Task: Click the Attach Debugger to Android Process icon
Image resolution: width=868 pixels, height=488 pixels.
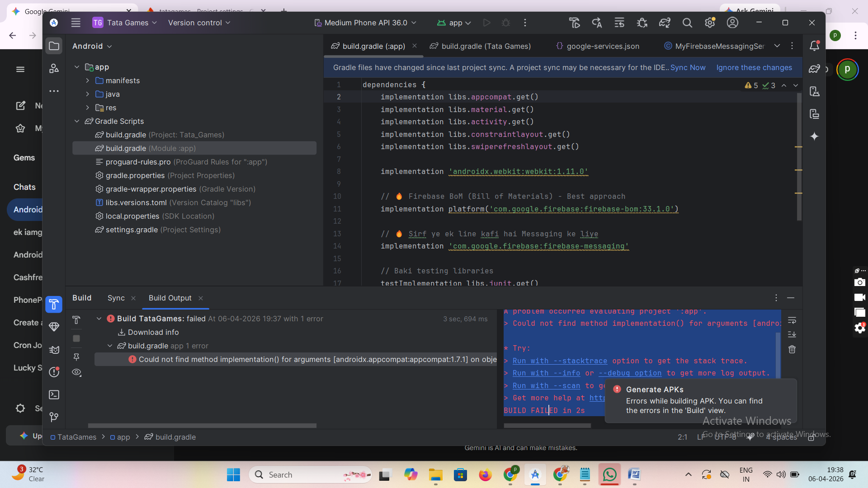Action: coord(642,23)
